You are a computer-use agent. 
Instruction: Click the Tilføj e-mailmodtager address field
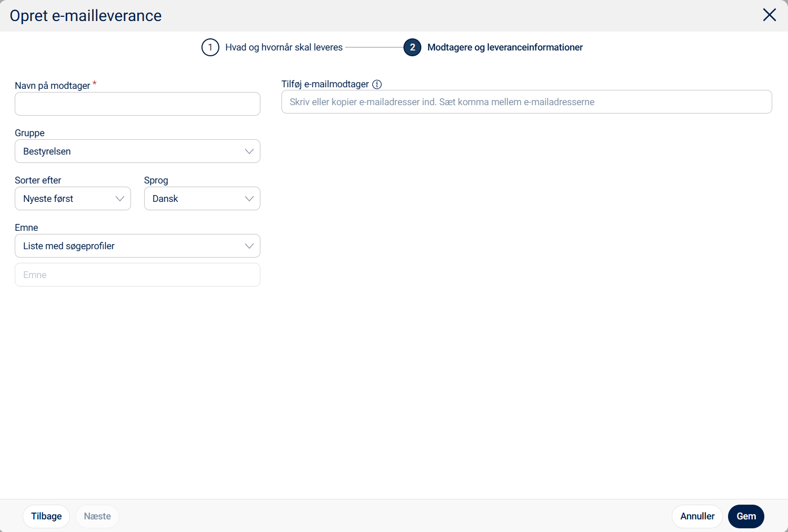click(x=527, y=102)
